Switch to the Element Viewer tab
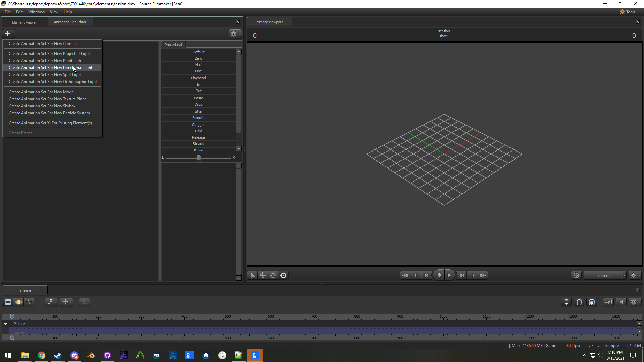Viewport: 644px width, 362px height. [24, 22]
